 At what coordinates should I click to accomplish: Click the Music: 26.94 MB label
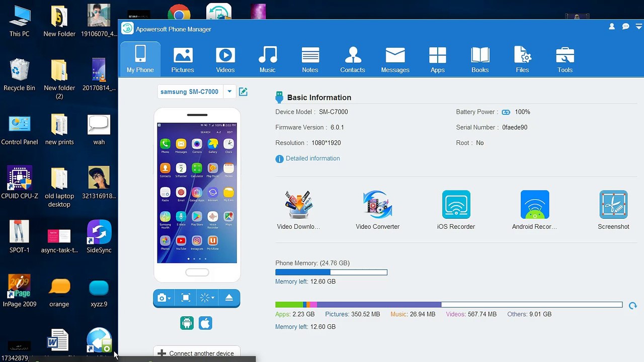click(413, 314)
